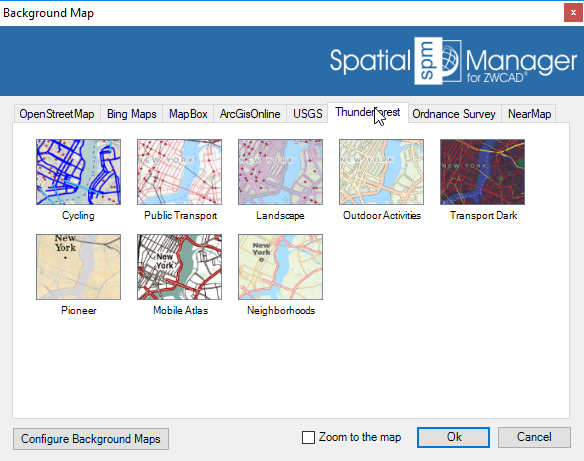The width and height of the screenshot is (584, 461).
Task: Select the Outdoor Activities map thumbnail
Action: [381, 172]
